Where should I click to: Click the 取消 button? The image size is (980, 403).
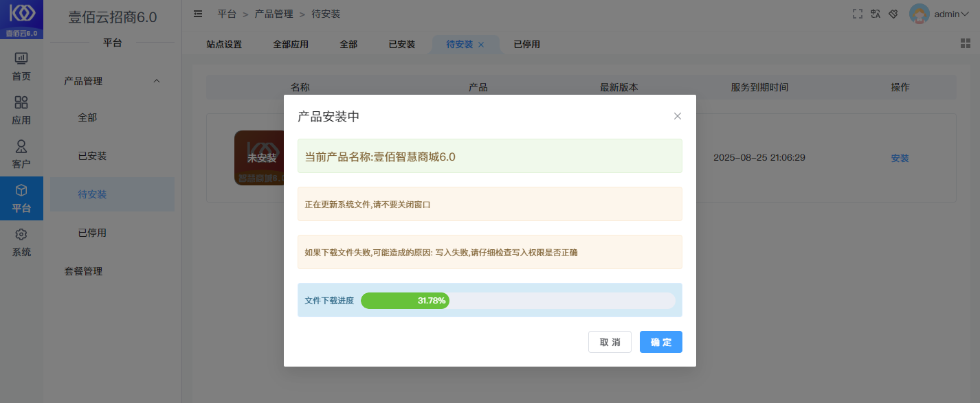point(610,342)
